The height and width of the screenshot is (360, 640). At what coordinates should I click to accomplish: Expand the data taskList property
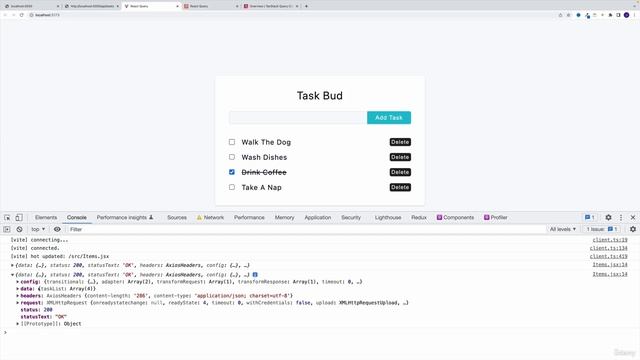pos(18,289)
